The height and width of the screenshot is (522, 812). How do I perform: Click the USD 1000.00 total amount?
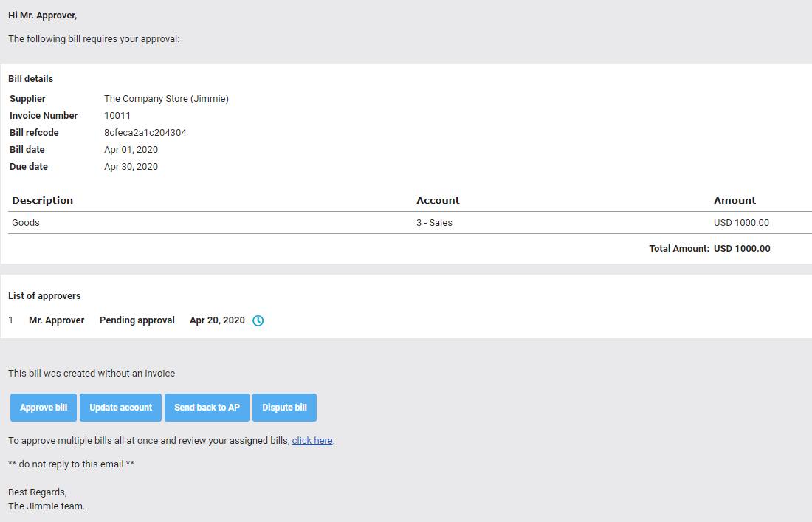coord(742,248)
